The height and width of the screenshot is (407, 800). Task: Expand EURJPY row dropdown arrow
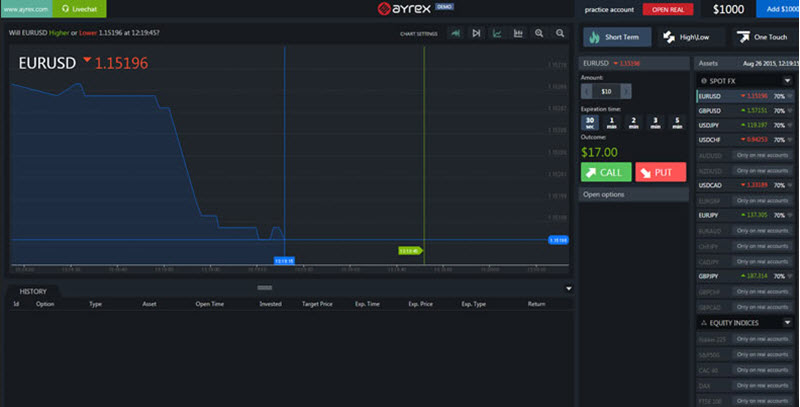tap(790, 215)
